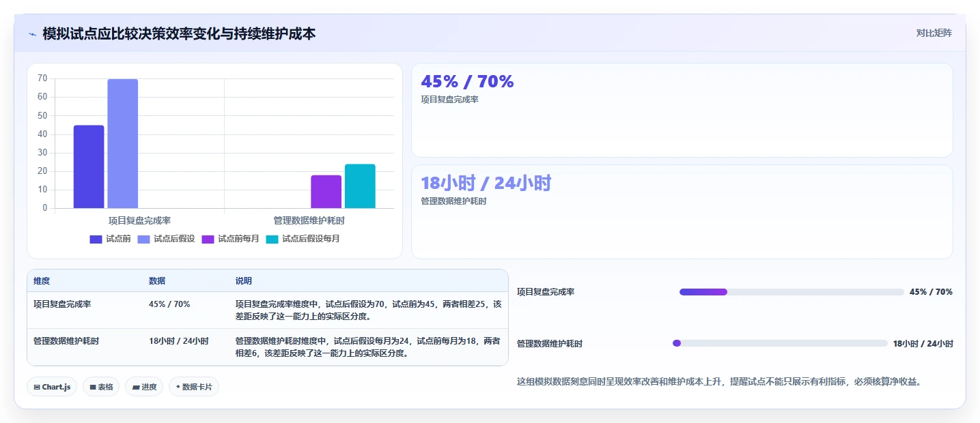The height and width of the screenshot is (423, 980).
Task: Toggle the 试点后假设 legend swatch
Action: (143, 239)
